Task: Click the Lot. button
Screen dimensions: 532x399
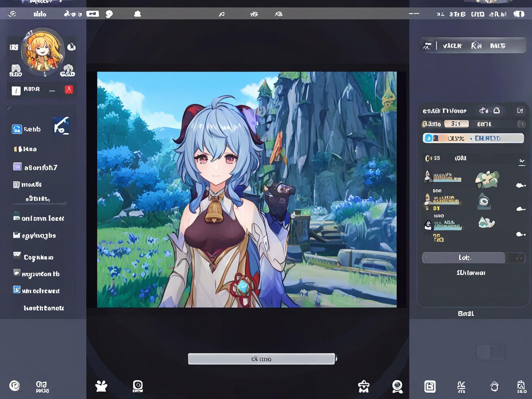Action: pyautogui.click(x=464, y=258)
